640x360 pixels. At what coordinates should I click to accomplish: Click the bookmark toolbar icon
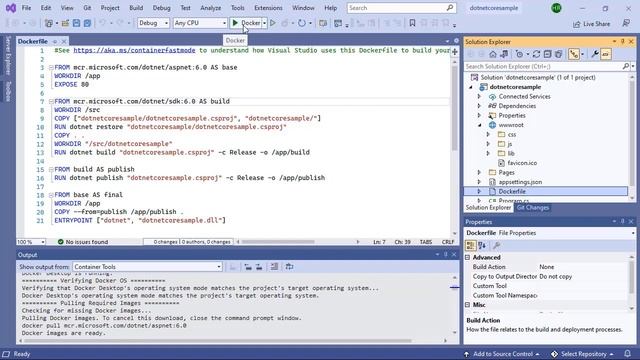click(x=412, y=23)
